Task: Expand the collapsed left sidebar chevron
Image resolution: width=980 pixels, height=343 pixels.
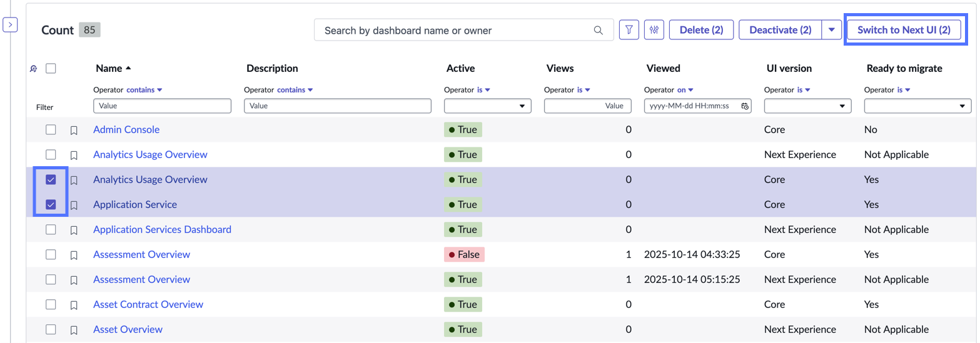Action: tap(11, 25)
